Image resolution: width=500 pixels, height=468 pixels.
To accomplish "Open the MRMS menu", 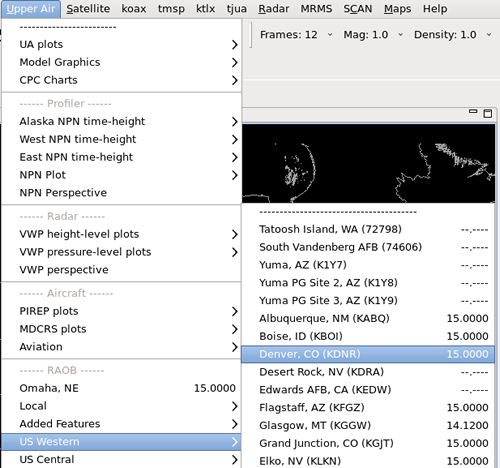I will 316,9.
